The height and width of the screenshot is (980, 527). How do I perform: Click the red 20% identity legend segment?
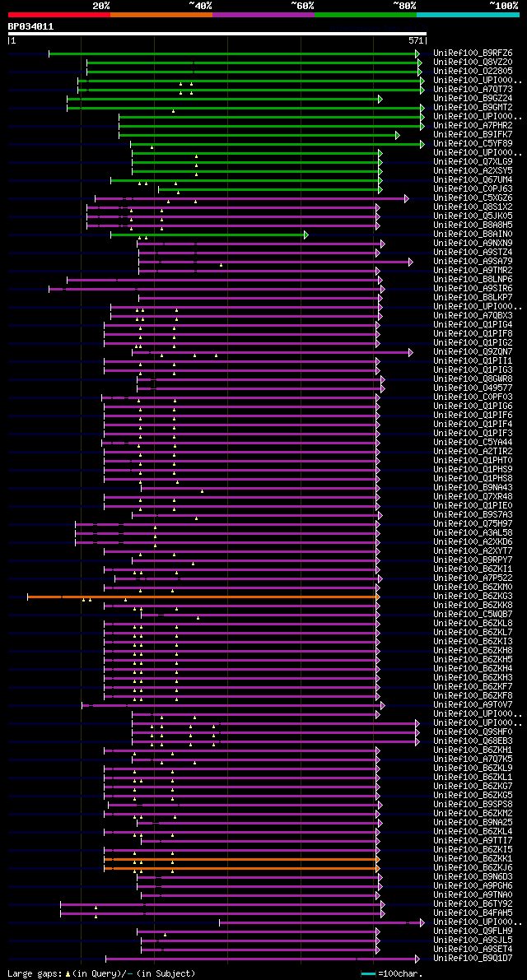click(58, 14)
